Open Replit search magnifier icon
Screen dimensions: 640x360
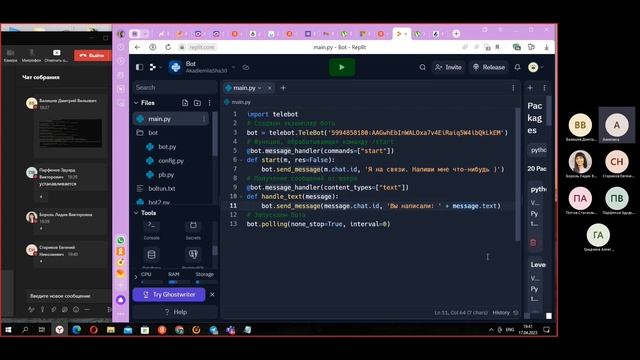pos(422,67)
